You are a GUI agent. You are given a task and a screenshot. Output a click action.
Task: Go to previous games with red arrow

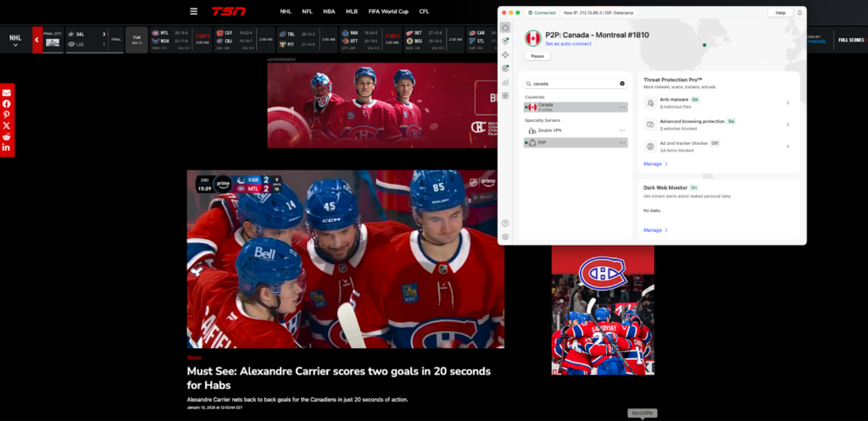(x=37, y=40)
